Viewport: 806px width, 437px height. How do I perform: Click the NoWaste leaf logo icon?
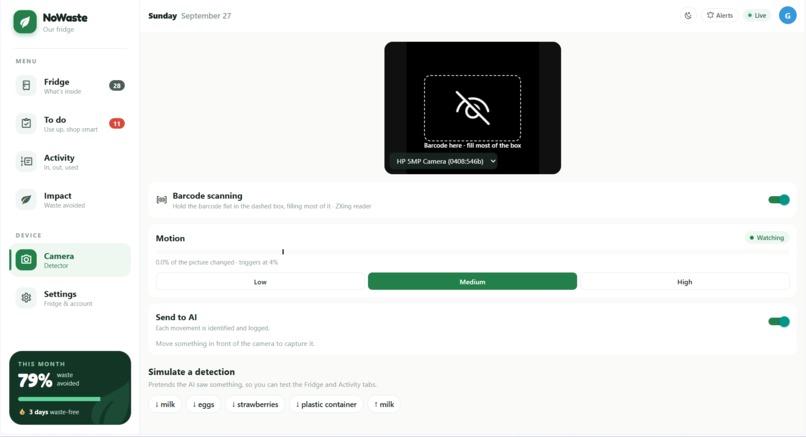25,22
